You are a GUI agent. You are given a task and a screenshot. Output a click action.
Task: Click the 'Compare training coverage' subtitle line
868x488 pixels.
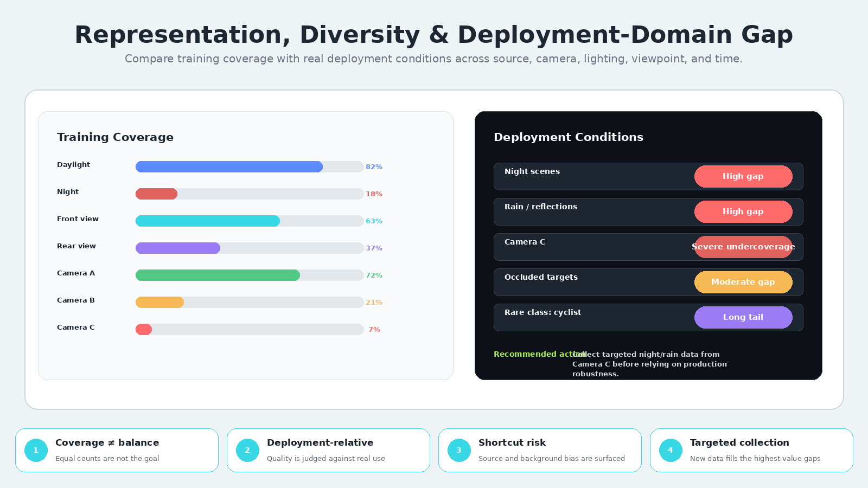434,59
